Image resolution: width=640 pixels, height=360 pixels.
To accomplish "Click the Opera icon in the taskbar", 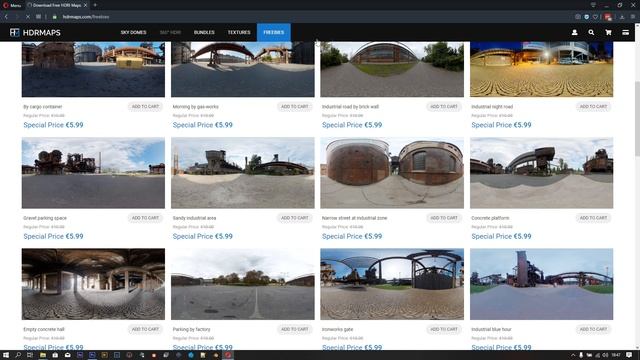I will (228, 355).
